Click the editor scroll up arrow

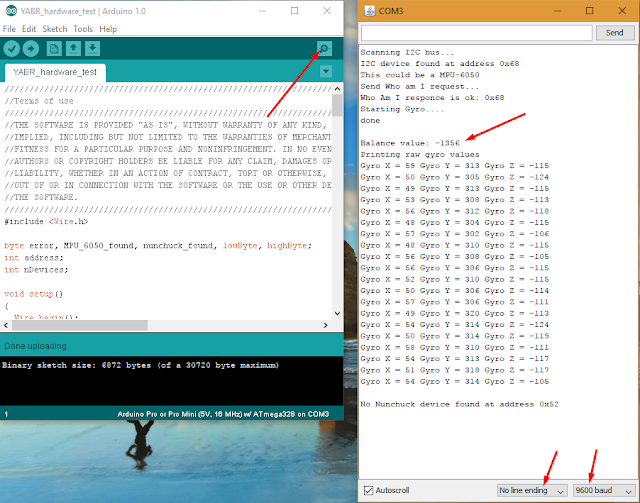[337, 89]
